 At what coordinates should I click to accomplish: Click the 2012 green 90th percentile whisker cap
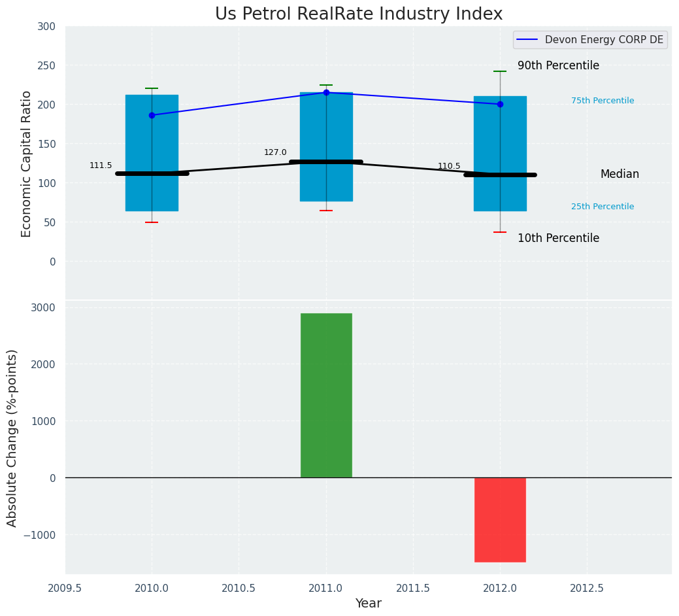click(500, 71)
